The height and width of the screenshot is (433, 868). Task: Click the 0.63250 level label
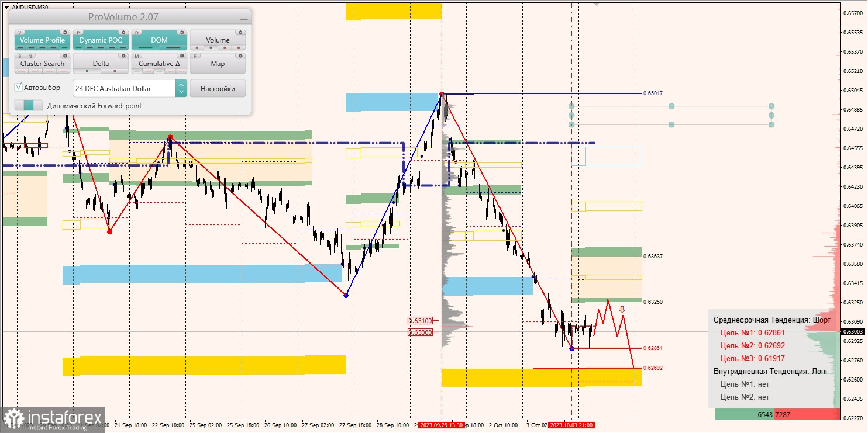tap(653, 302)
